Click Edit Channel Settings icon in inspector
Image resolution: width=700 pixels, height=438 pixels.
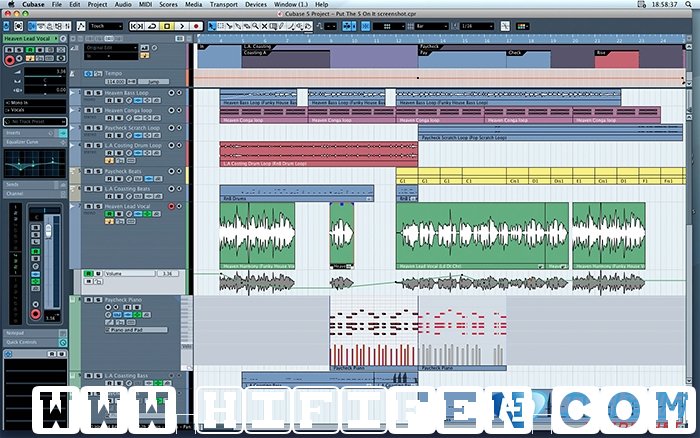click(x=63, y=39)
